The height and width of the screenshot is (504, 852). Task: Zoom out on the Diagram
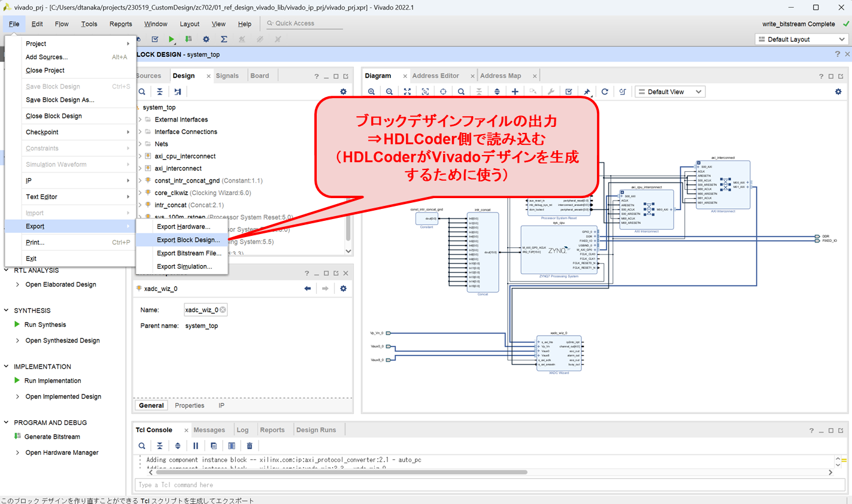tap(389, 92)
